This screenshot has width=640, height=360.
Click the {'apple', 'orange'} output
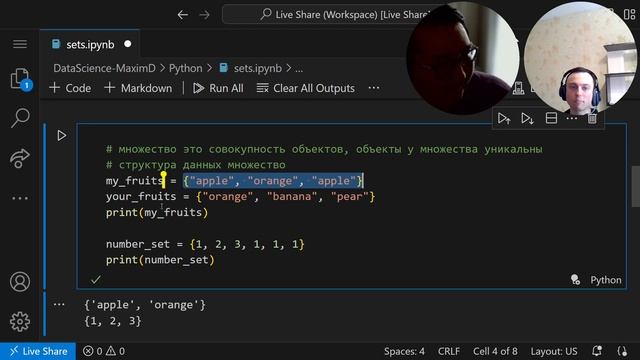tap(145, 305)
